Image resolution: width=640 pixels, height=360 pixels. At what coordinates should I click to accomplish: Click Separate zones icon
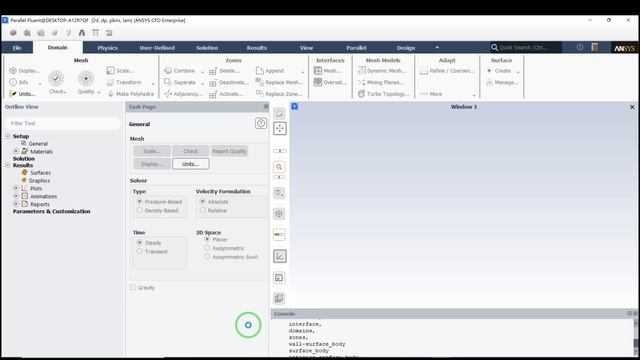(168, 82)
